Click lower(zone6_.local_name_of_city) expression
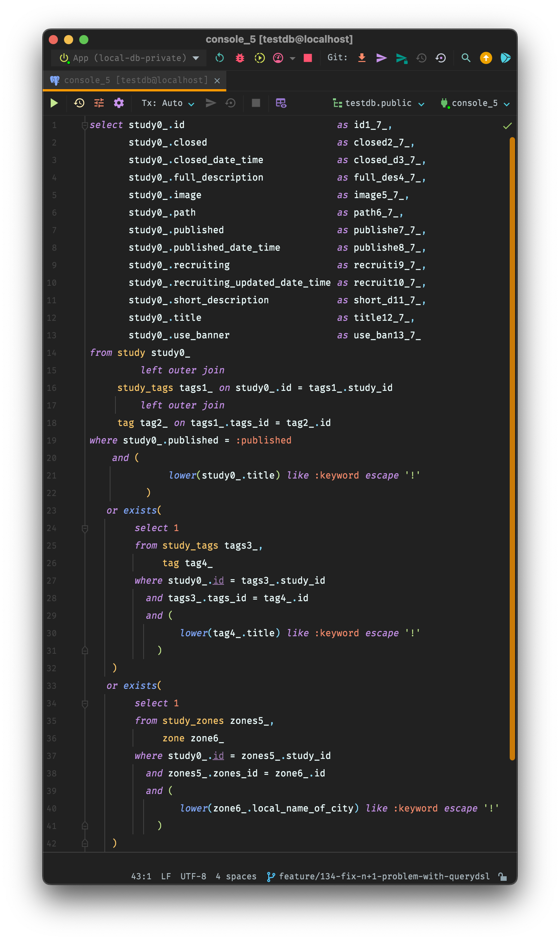The image size is (560, 941). point(269,808)
